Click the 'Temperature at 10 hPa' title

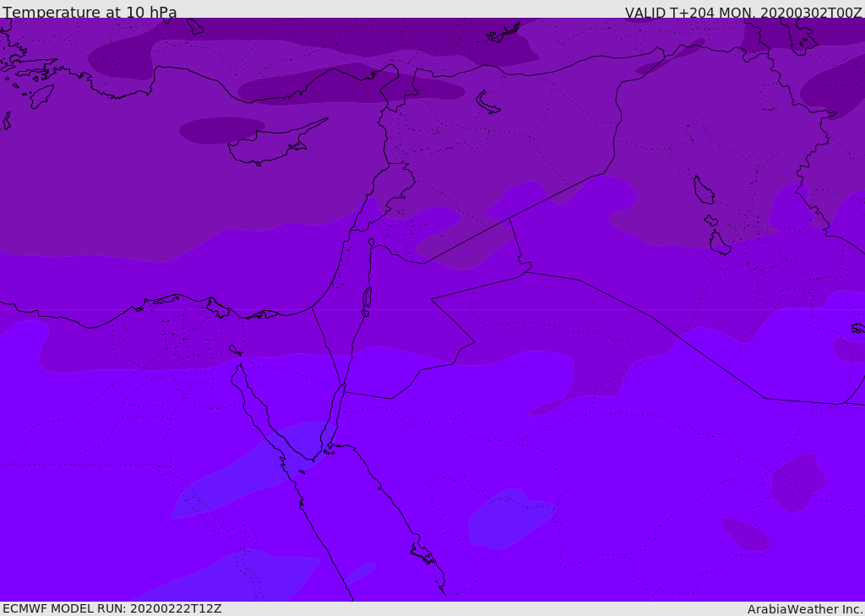pos(90,12)
